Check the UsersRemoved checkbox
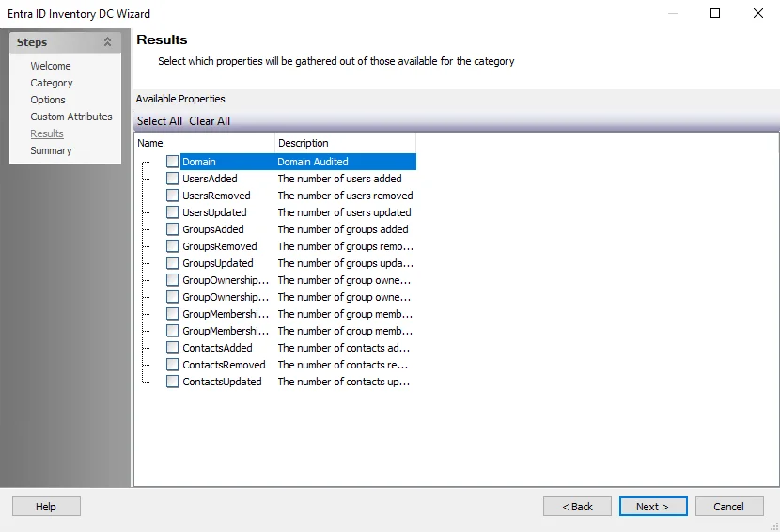The image size is (780, 532). coord(173,196)
